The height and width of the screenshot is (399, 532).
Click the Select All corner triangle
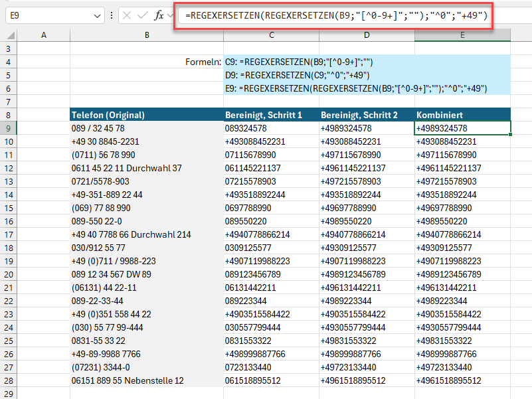tap(9, 35)
